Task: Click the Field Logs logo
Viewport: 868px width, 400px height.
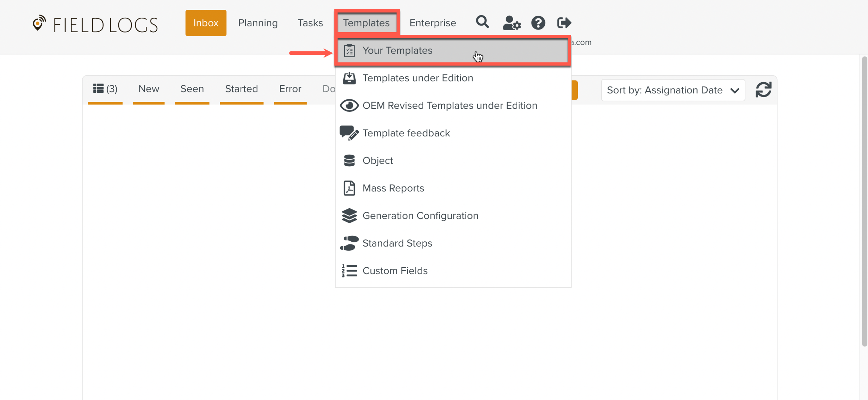Action: [95, 24]
